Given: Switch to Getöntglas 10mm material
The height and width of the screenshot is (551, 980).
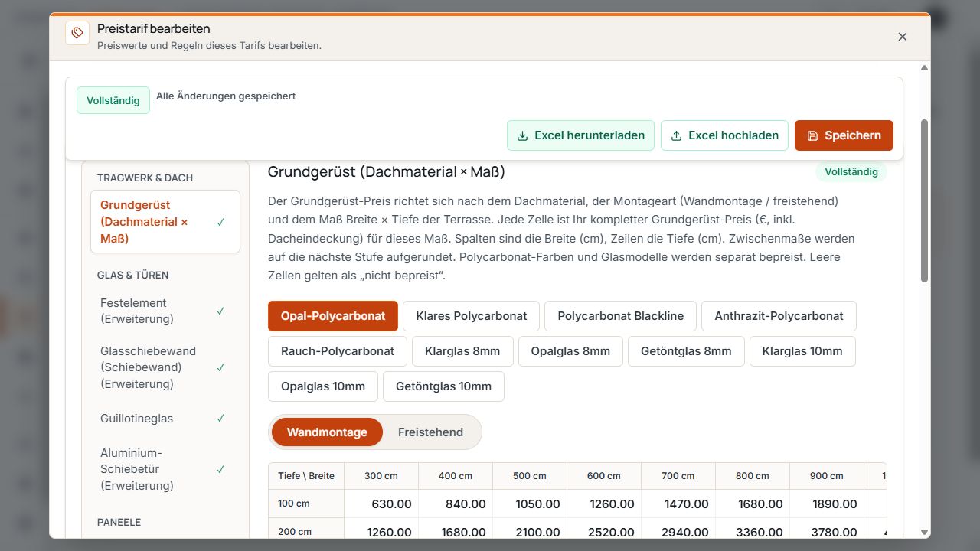Looking at the screenshot, I should pyautogui.click(x=443, y=386).
